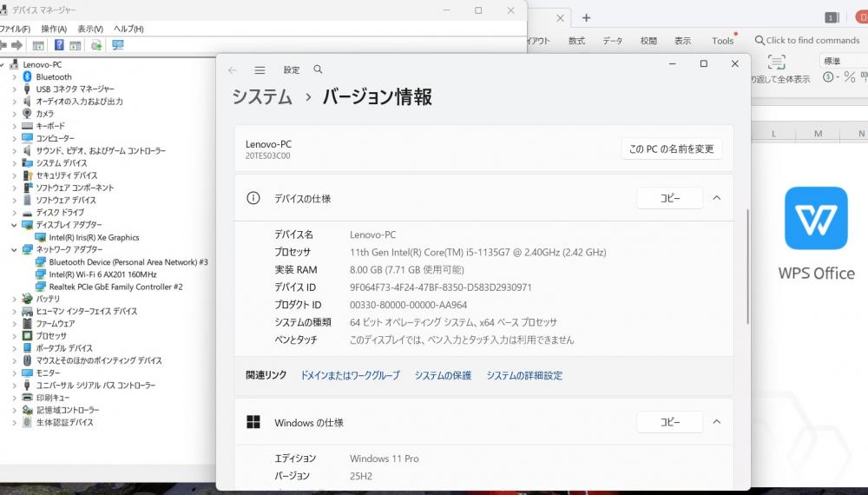Collapse the デバイスの仕様 section chevron
868x495 pixels.
coord(716,198)
